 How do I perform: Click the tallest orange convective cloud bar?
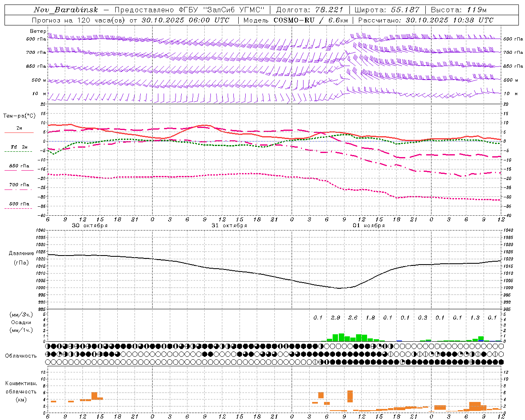[x=350, y=396]
